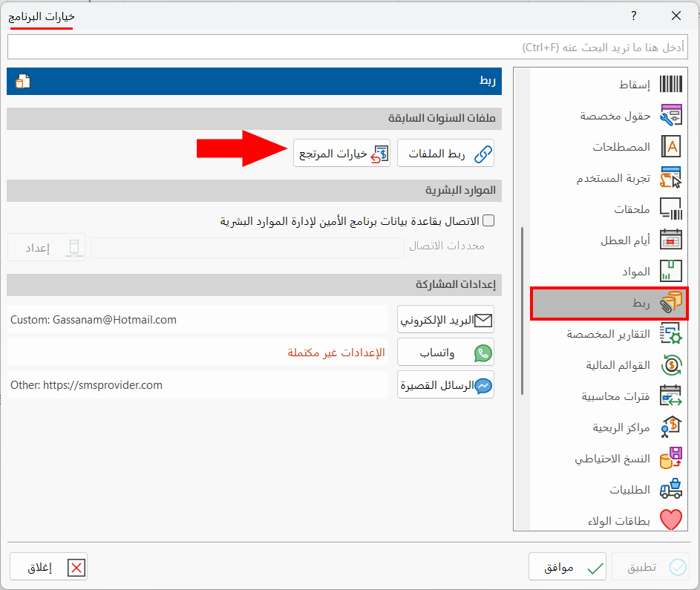Viewport: 700px width, 590px height.
Task: Open حقول مخصصة wrench icon
Action: tap(672, 115)
